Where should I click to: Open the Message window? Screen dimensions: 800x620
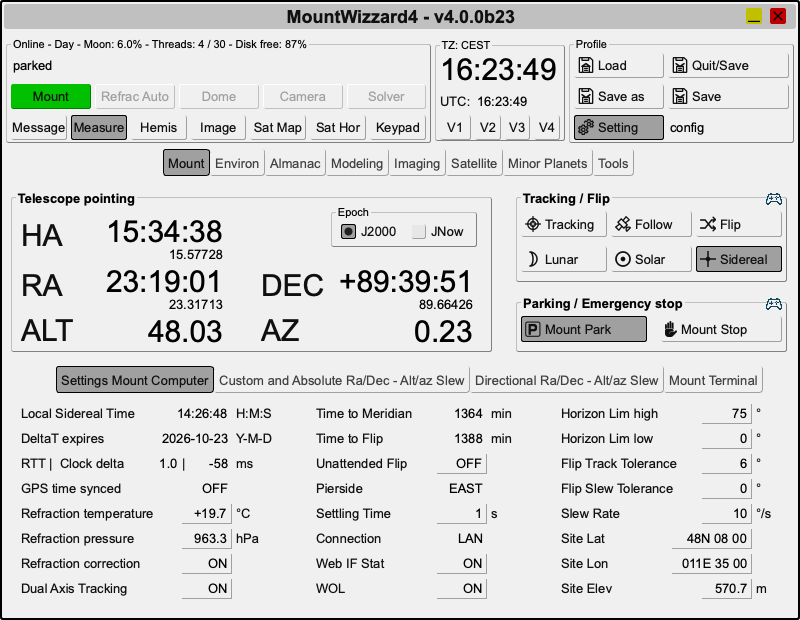(39, 128)
